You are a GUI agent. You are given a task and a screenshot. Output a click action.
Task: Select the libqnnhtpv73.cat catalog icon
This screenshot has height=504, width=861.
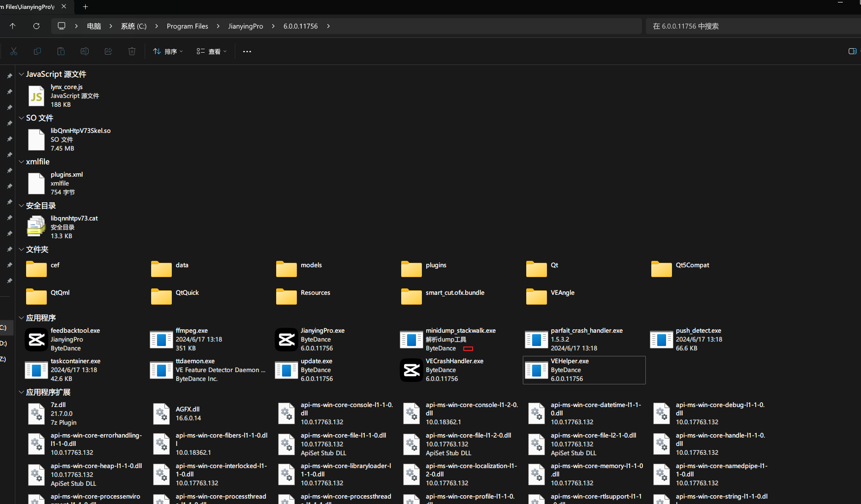pyautogui.click(x=36, y=227)
